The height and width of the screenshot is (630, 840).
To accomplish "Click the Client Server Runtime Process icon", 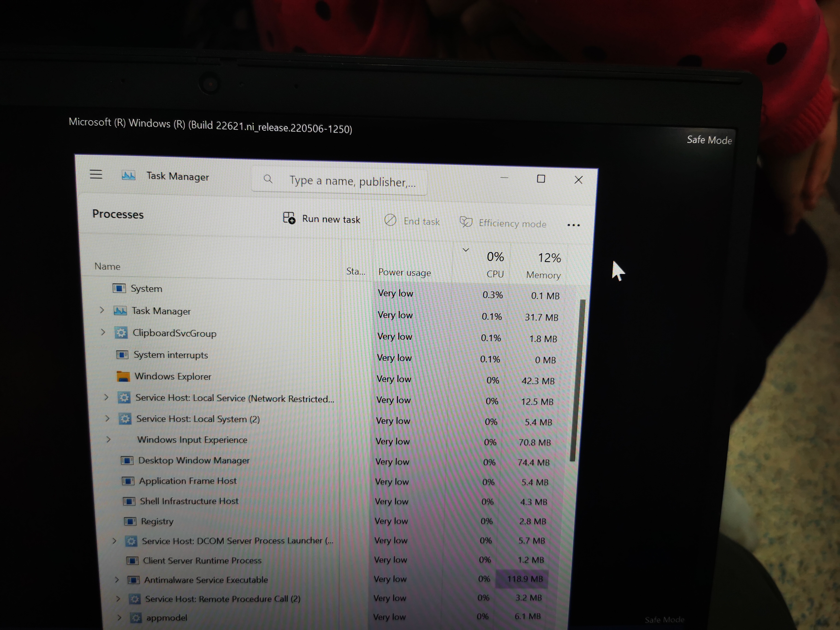I will [x=132, y=560].
